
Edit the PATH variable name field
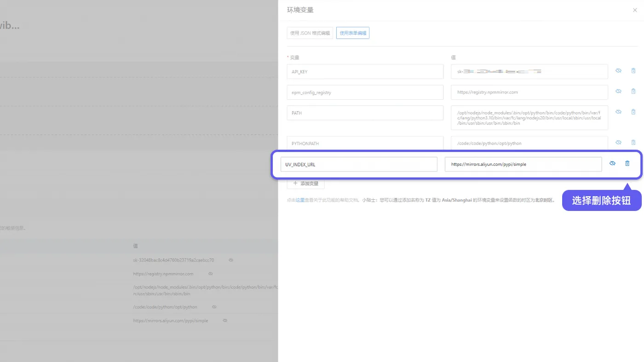coord(365,113)
